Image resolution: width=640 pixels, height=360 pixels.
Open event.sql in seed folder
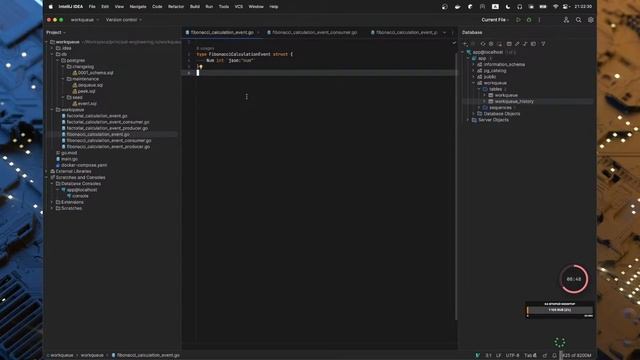(x=84, y=104)
